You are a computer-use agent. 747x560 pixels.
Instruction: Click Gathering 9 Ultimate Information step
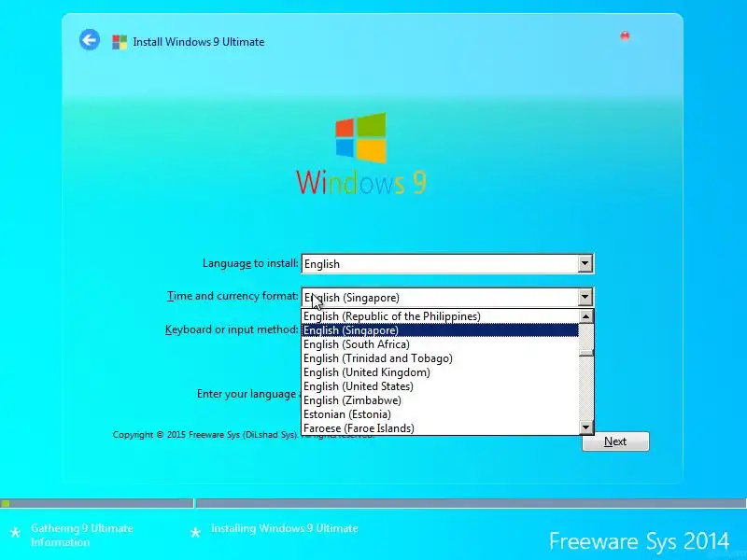(81, 535)
